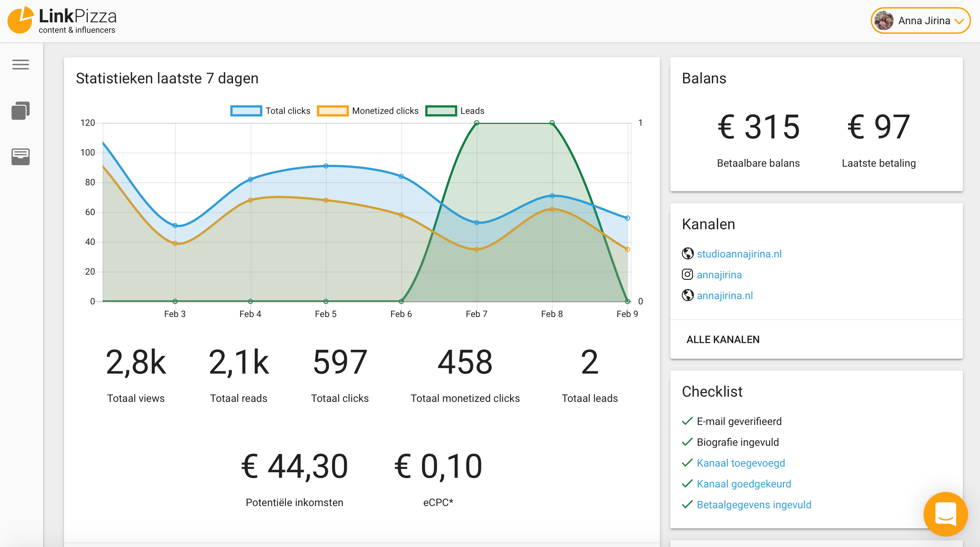Expand the Anna Jirina account dropdown arrow
The width and height of the screenshot is (980, 547).
point(960,21)
